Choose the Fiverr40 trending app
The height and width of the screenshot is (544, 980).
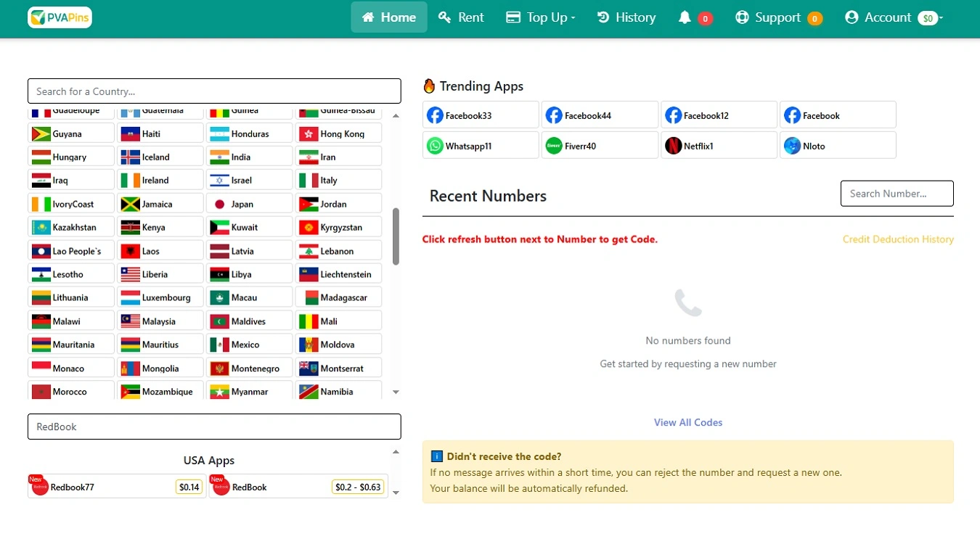click(x=600, y=145)
